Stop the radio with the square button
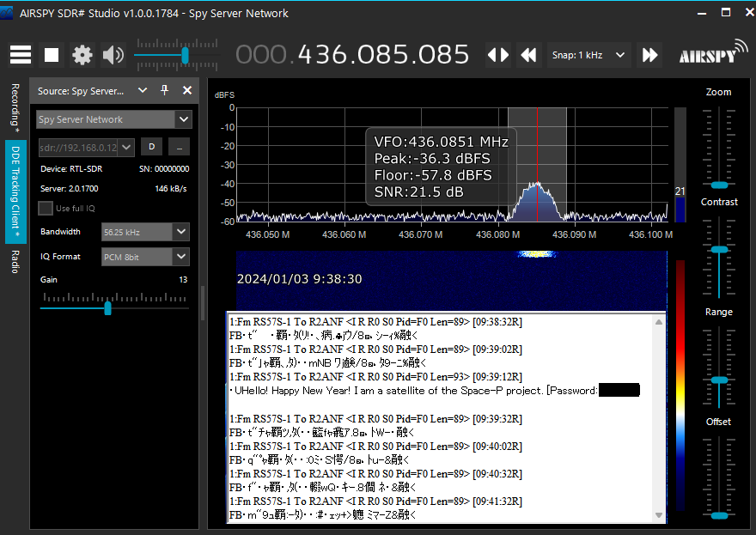Screen dimensions: 756x535 tap(51, 55)
